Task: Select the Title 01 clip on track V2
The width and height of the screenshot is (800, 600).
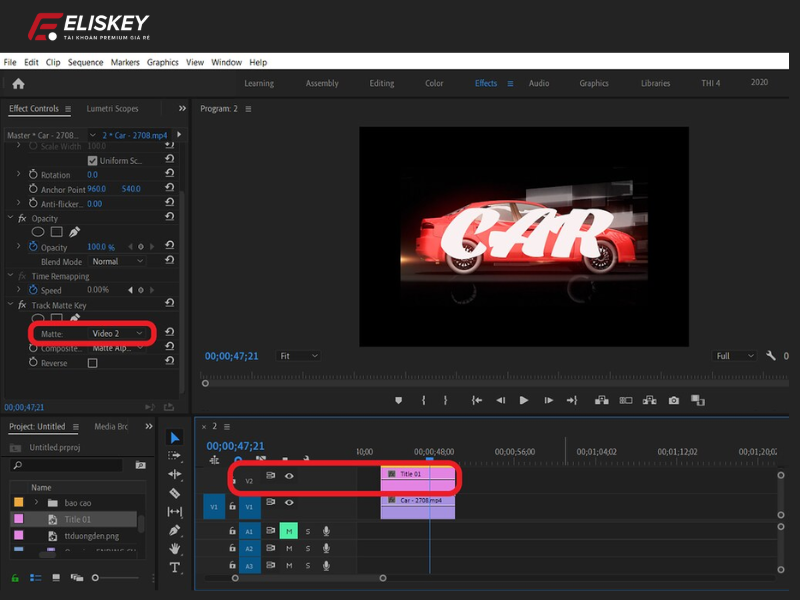Action: click(x=415, y=476)
